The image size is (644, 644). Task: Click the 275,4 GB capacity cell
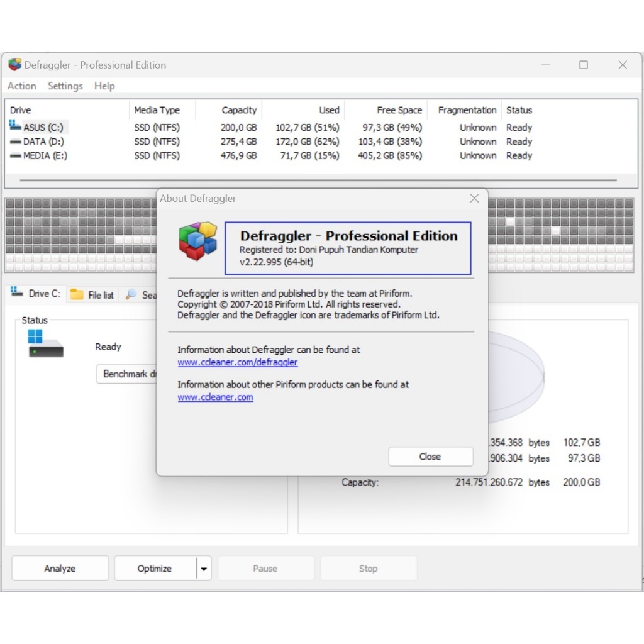[238, 142]
